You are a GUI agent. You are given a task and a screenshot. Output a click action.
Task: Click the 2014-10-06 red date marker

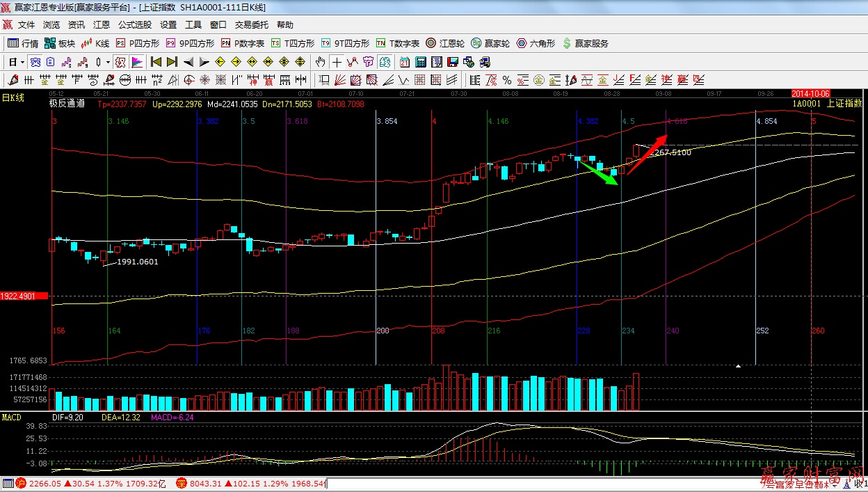click(810, 93)
